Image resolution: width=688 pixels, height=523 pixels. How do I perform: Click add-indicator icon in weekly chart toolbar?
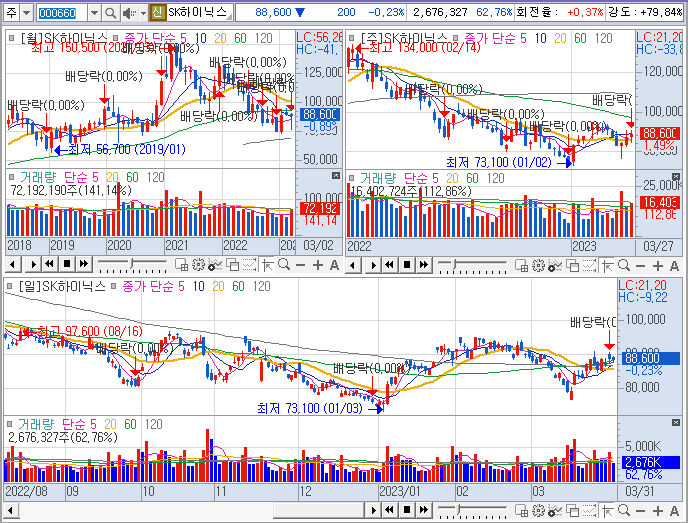555,265
